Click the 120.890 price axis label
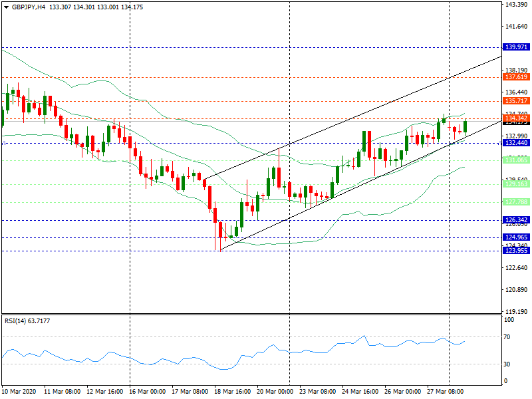 [x=517, y=290]
